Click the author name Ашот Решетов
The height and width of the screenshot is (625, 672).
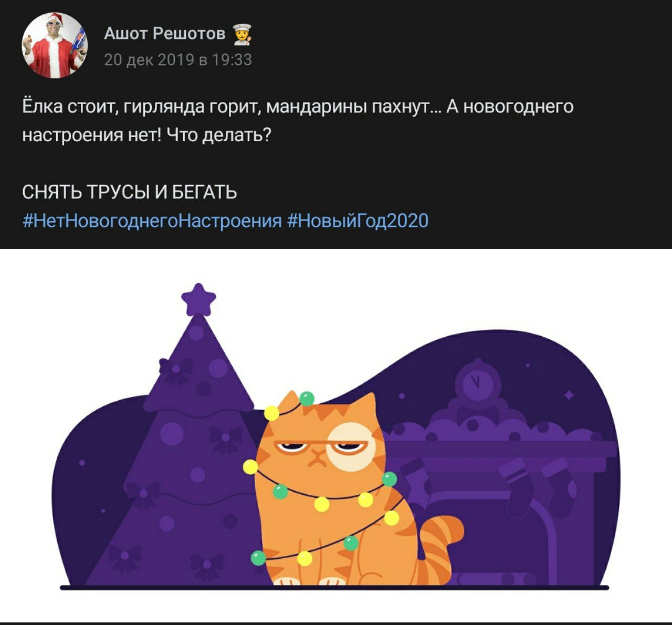164,33
